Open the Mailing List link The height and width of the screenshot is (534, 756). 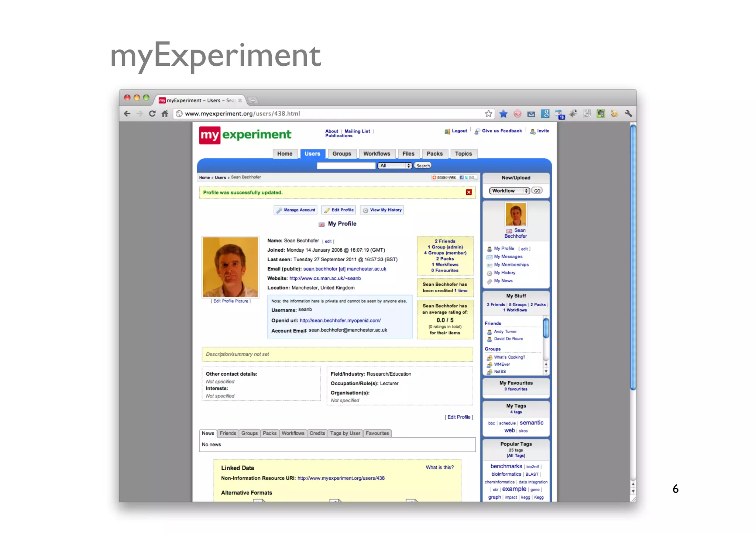[357, 131]
